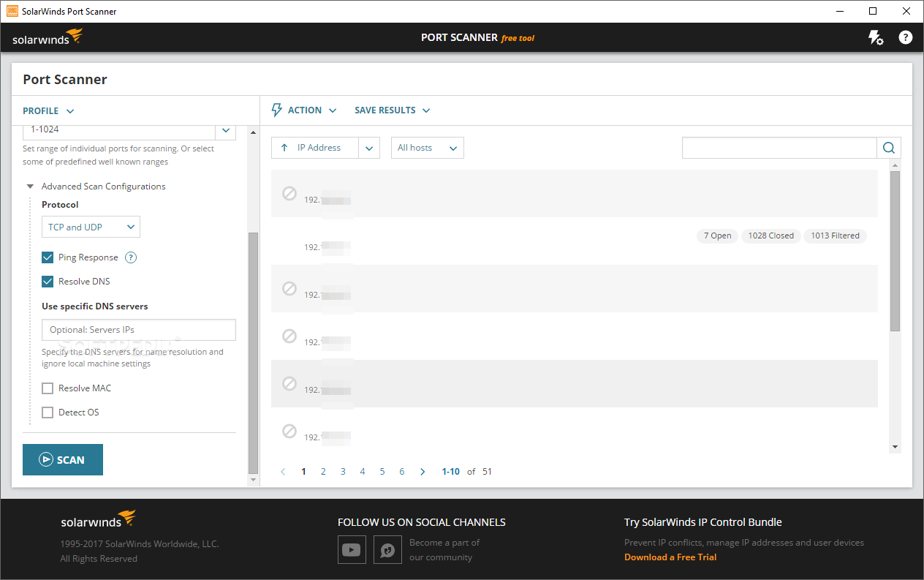Viewport: 924px width, 580px height.
Task: Click Try SolarWinds IP Control Bundle heading
Action: (x=703, y=522)
